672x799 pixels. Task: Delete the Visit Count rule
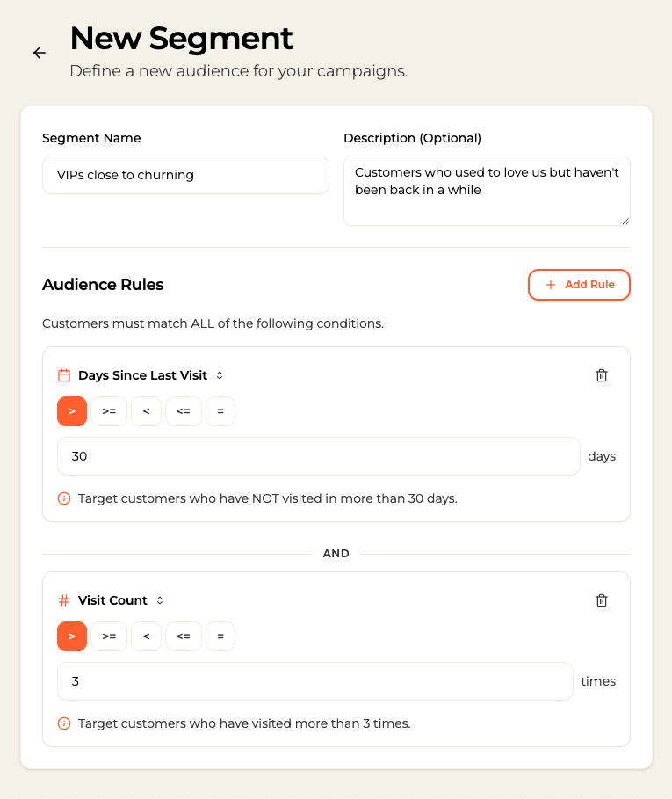tap(602, 600)
